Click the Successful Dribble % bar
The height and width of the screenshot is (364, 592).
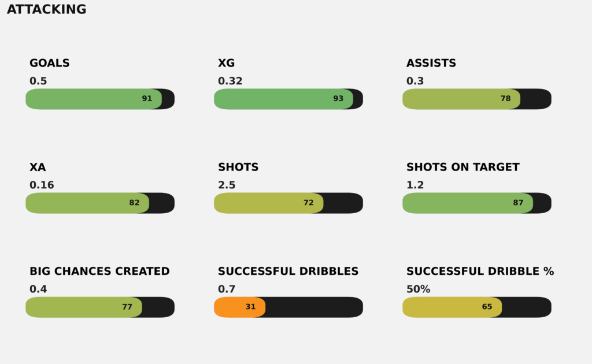[476, 307]
